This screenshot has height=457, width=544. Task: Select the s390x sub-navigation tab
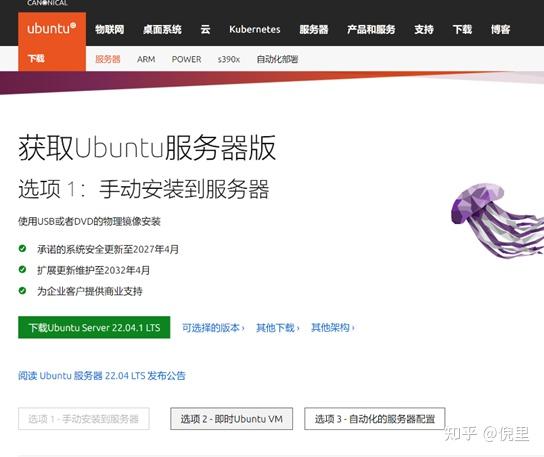coord(229,59)
